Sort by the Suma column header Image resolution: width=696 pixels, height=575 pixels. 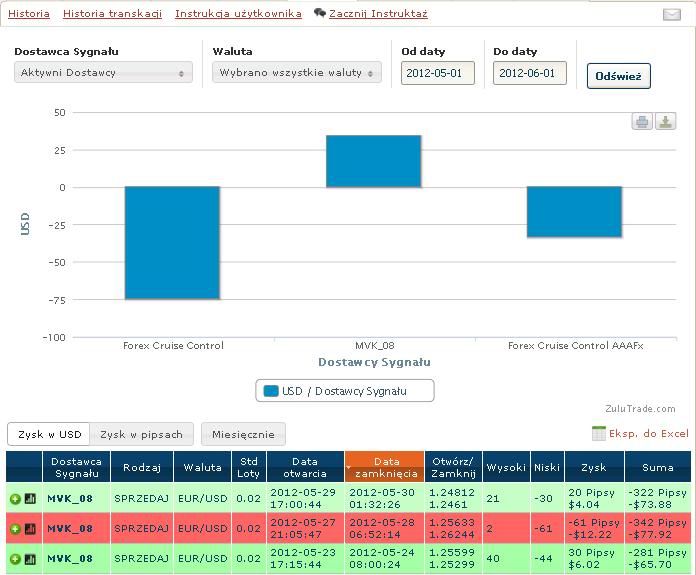tap(658, 467)
